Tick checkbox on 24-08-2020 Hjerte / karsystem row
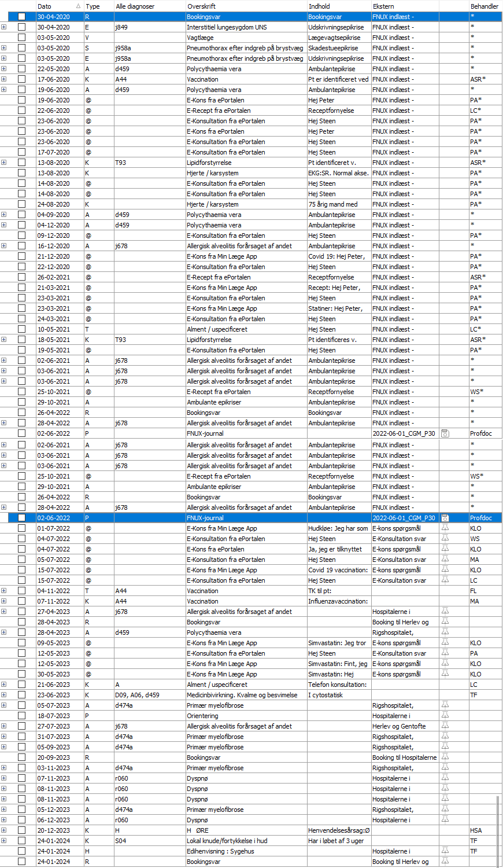The height and width of the screenshot is (868, 503). tap(21, 204)
